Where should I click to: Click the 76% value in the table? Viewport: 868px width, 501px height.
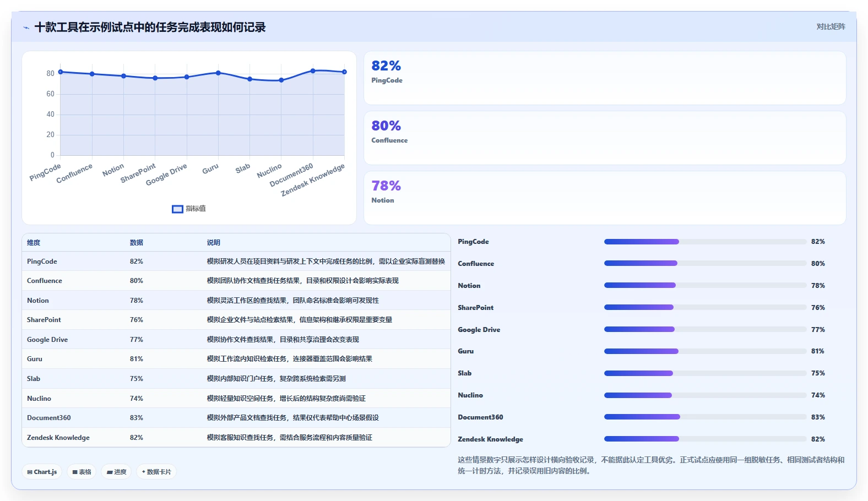click(137, 320)
